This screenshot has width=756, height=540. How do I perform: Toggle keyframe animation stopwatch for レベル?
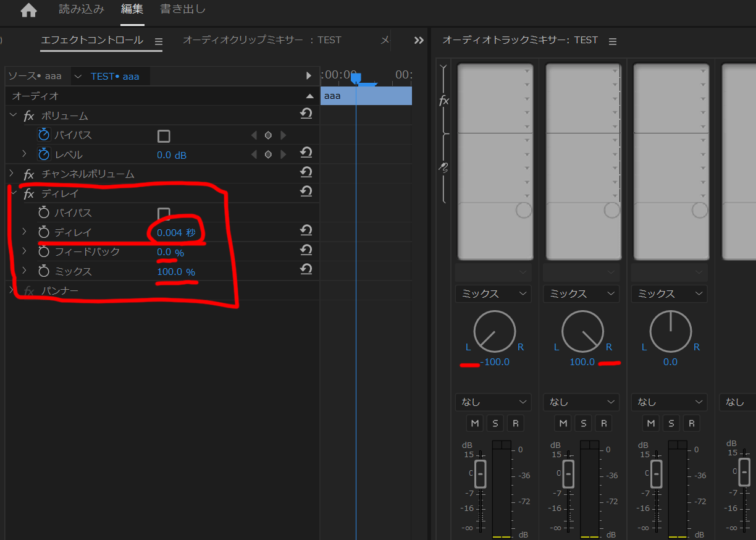click(x=43, y=154)
